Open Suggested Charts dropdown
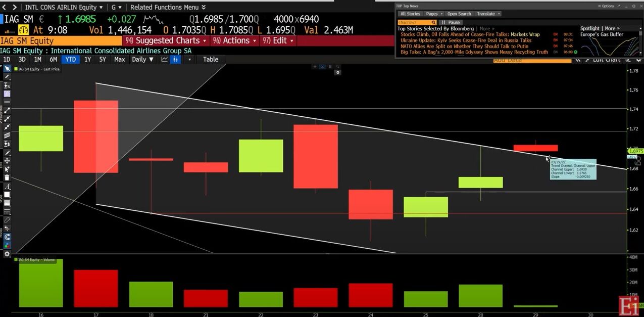Viewport: 644px width, 317px height. point(166,40)
